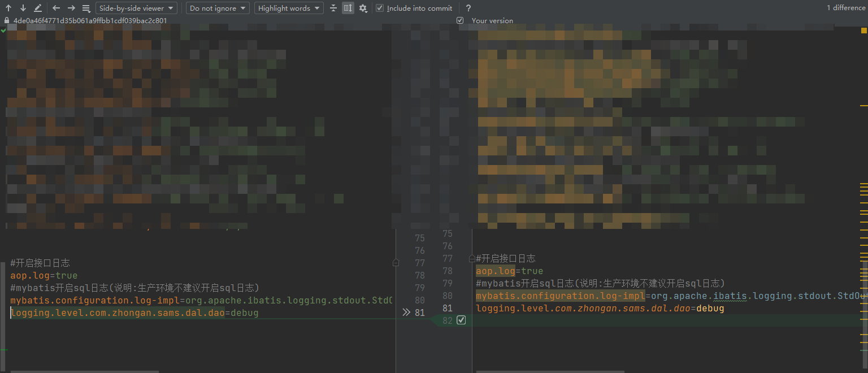
Task: Collapse the fold marker in left pane gutter
Action: [x=396, y=263]
